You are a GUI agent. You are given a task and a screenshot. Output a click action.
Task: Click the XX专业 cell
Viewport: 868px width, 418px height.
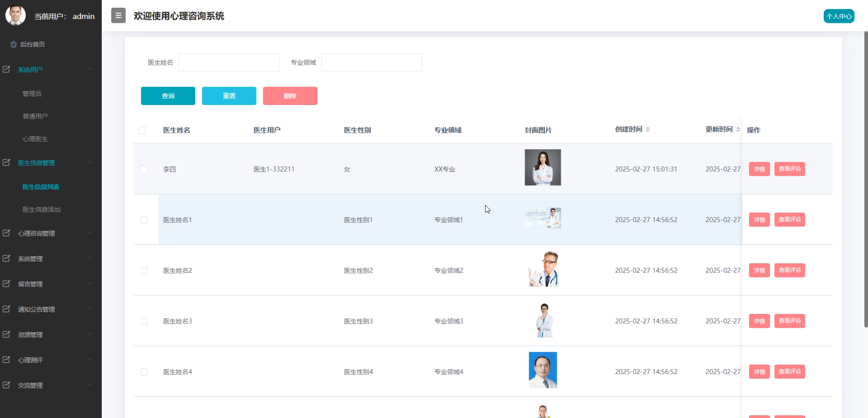pyautogui.click(x=445, y=169)
